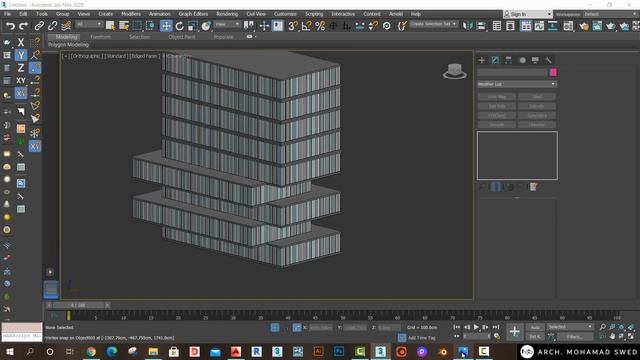The height and width of the screenshot is (360, 640).
Task: Click the Mirror tool icon
Action: pyautogui.click(x=467, y=26)
